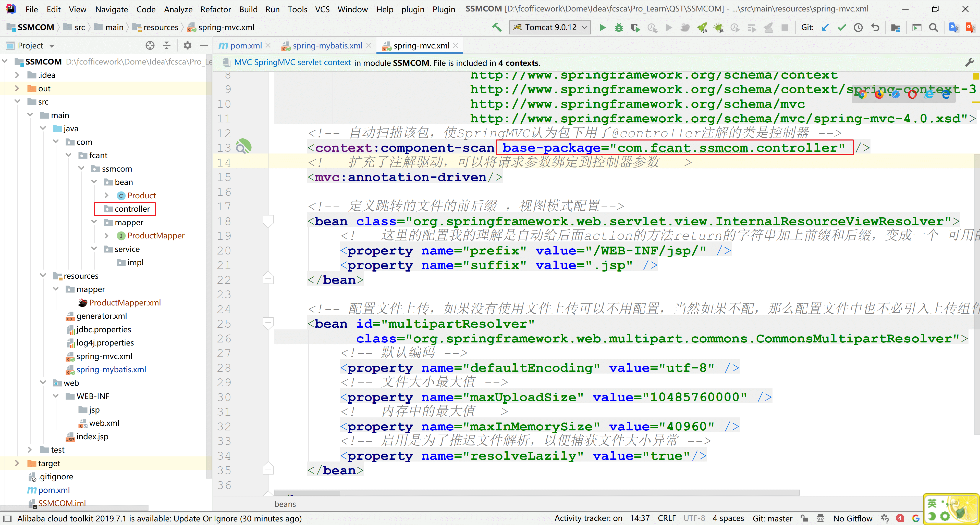
Task: Toggle tool windows button in status bar
Action: pyautogui.click(x=8, y=519)
